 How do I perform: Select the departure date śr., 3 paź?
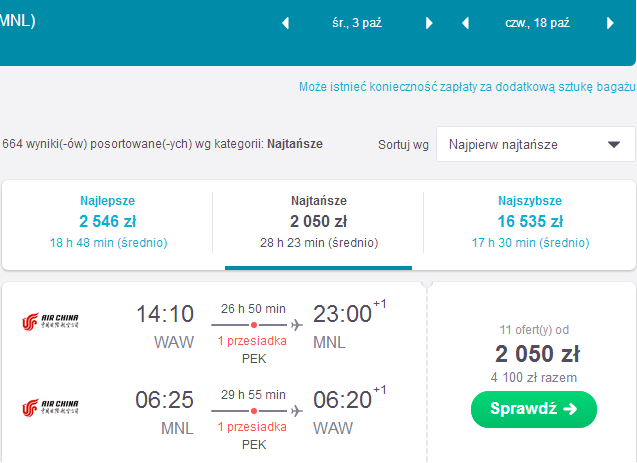point(357,23)
